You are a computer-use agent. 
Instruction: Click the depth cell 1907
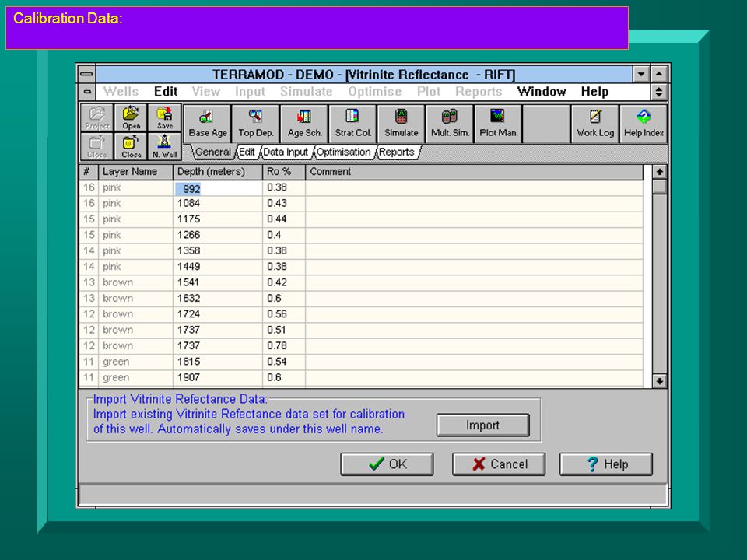tap(218, 377)
